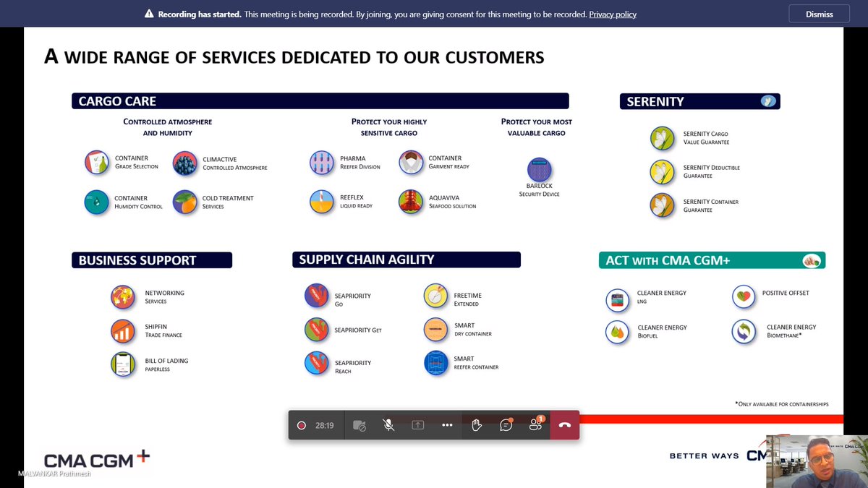Screen dimensions: 868x488
Task: Click the ACT with CMA CGM+ header
Action: (x=712, y=260)
